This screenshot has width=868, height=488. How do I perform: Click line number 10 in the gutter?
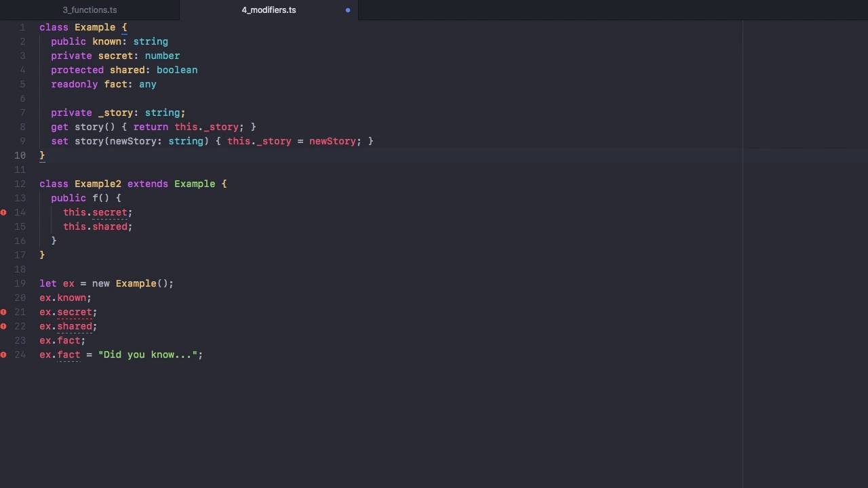click(20, 155)
